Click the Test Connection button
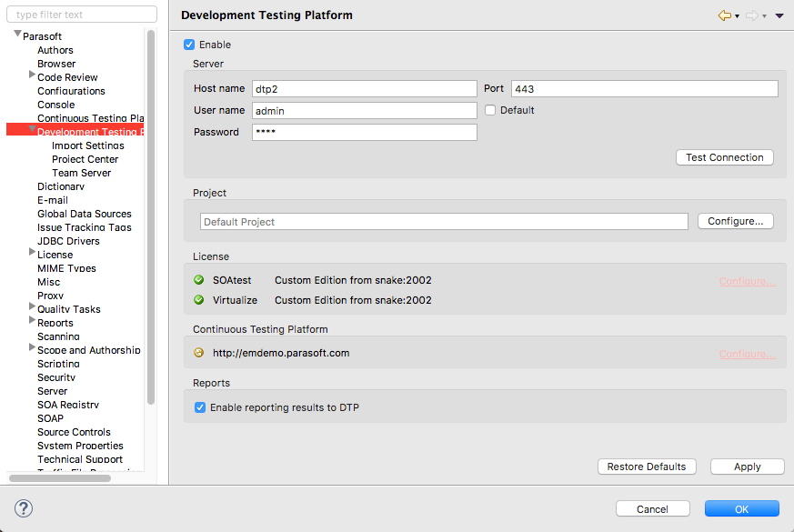Image resolution: width=794 pixels, height=532 pixels. (x=725, y=157)
